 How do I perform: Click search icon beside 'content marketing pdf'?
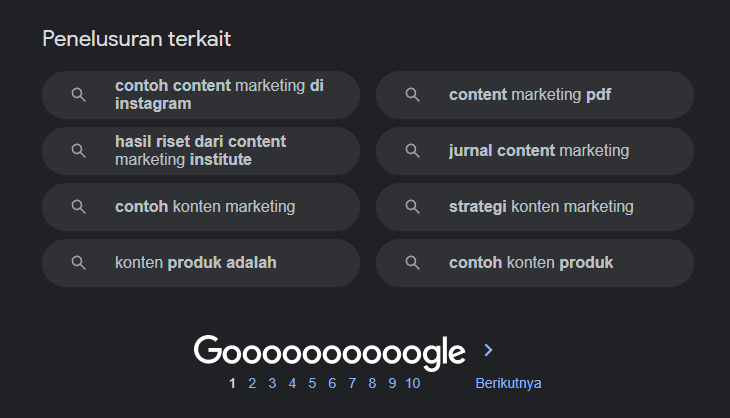pos(412,95)
